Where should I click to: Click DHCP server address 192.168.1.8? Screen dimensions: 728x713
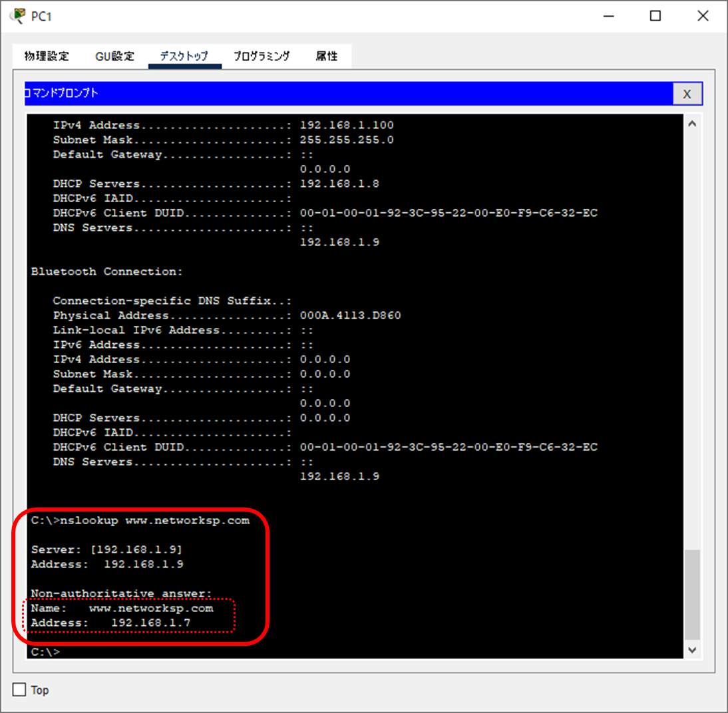339,184
